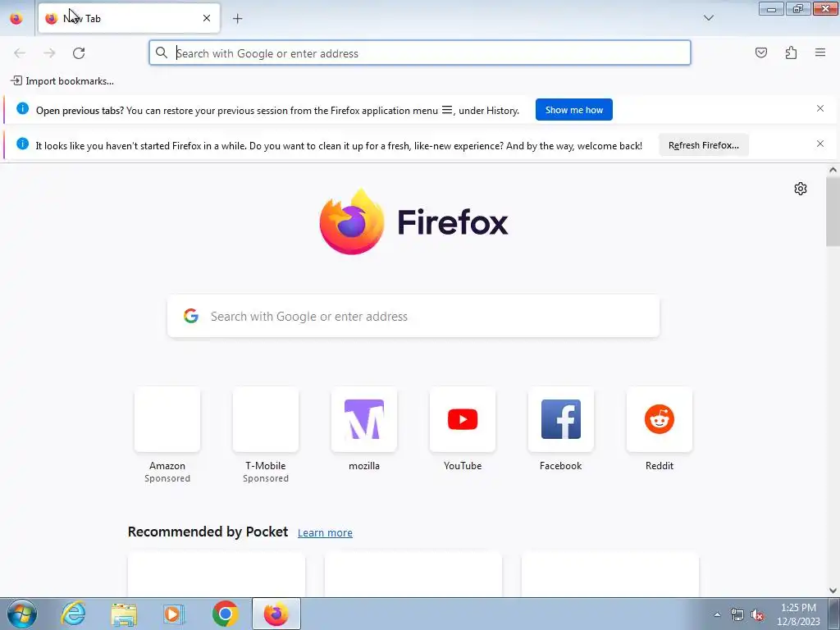
Task: Reload the current page
Action: (79, 53)
